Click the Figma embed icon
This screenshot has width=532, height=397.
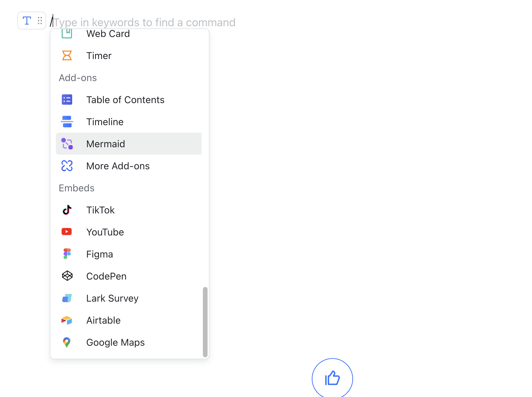point(67,254)
